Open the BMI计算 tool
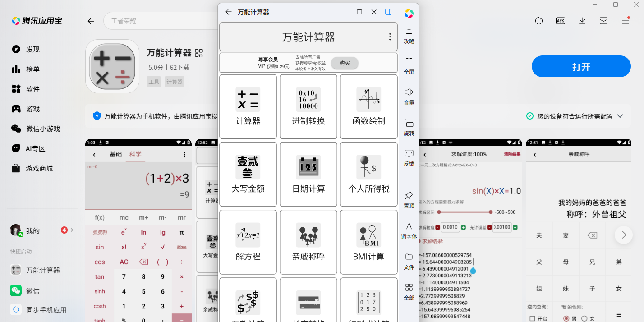 (368, 242)
